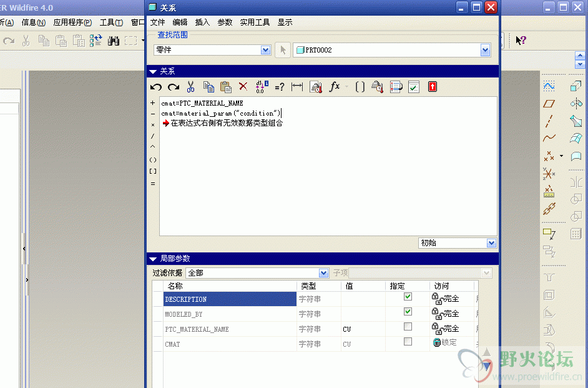
Task: Click the evaluate expression =? icon
Action: pyautogui.click(x=280, y=87)
